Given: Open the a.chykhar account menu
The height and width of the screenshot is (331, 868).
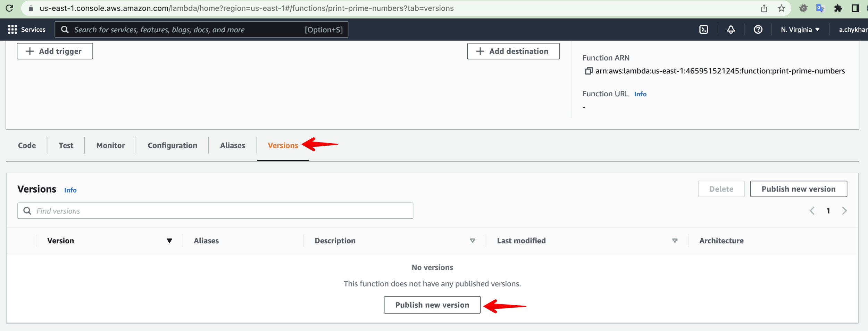Looking at the screenshot, I should point(853,30).
